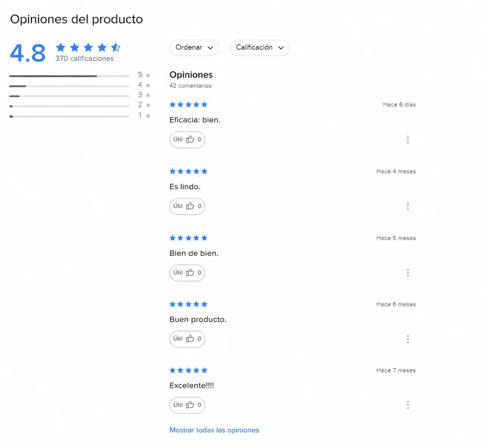Viewport: 491px width, 448px height.
Task: Expand the Ordenar dropdown
Action: [x=194, y=47]
